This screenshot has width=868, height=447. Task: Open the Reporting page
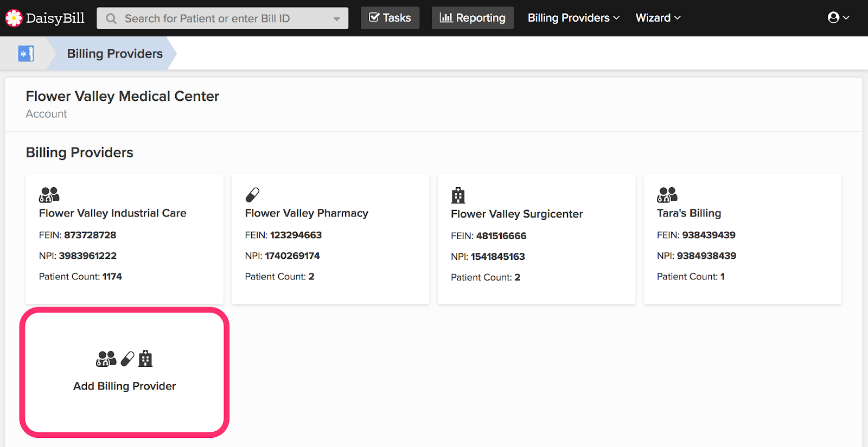(x=473, y=18)
